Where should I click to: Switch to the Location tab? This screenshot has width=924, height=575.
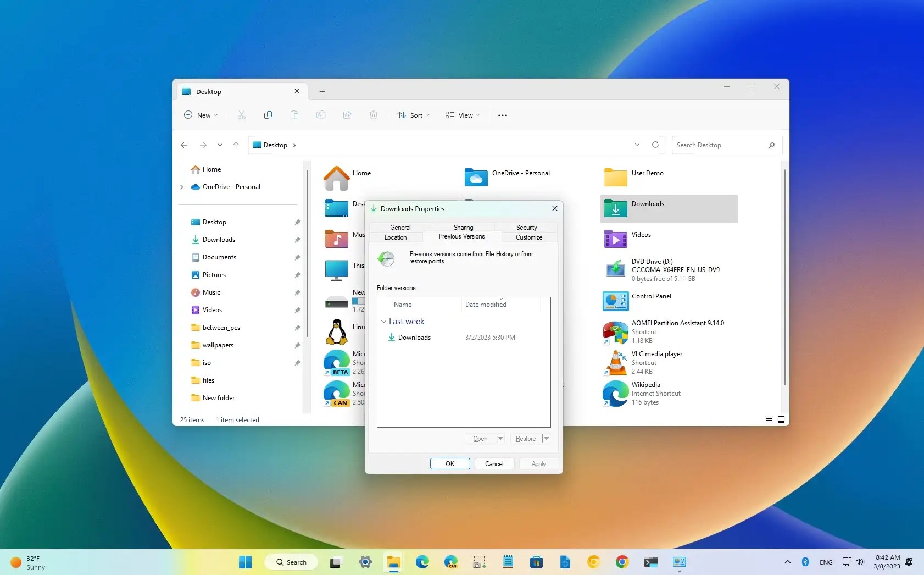coord(396,237)
